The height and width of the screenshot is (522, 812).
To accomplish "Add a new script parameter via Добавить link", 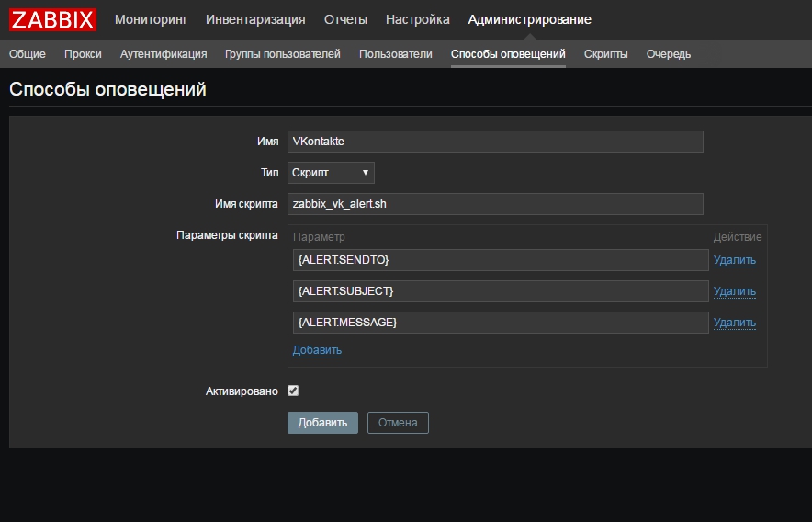I will pyautogui.click(x=317, y=350).
